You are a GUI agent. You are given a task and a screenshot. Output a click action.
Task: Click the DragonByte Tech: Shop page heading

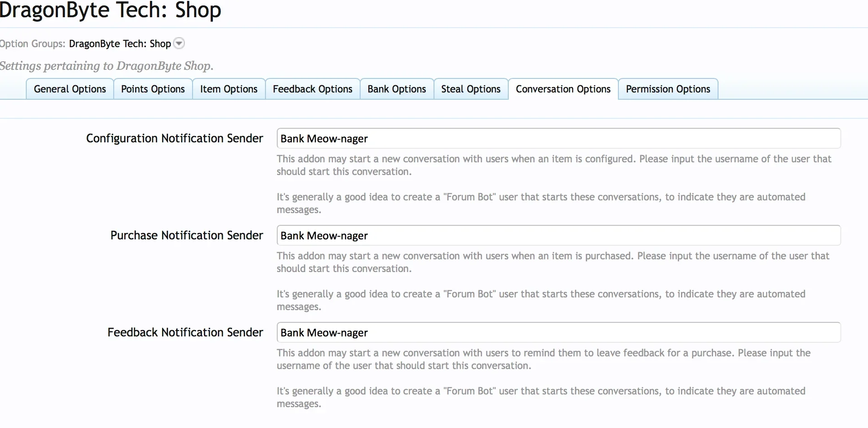click(110, 10)
